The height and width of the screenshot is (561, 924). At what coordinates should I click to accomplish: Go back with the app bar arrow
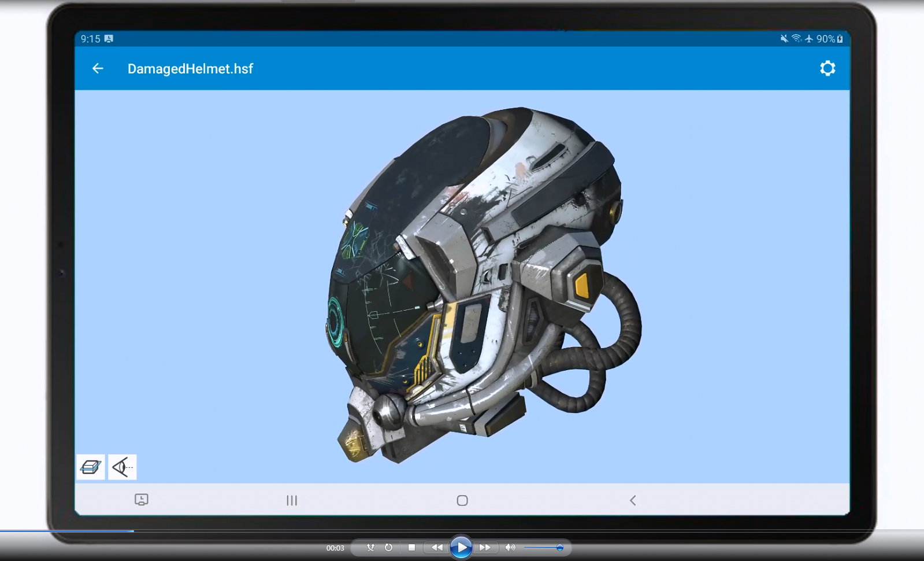pos(98,68)
